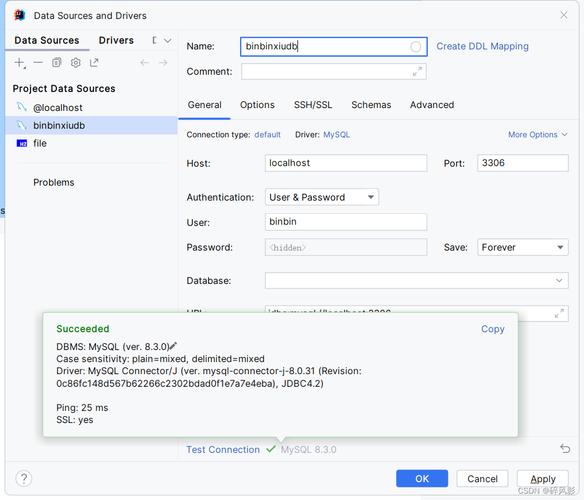Expand the URL field icon
584x500 pixels.
pyautogui.click(x=559, y=313)
